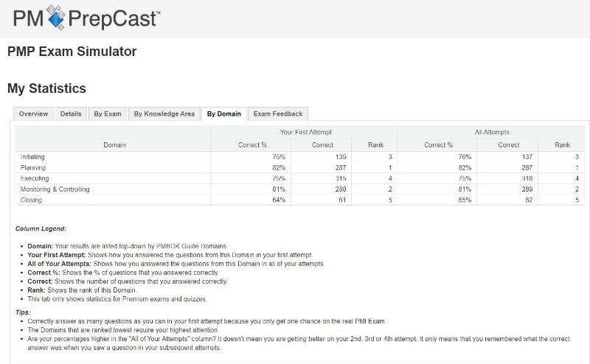Image resolution: width=590 pixels, height=364 pixels.
Task: Click the All Attempts group header
Action: coord(492,132)
